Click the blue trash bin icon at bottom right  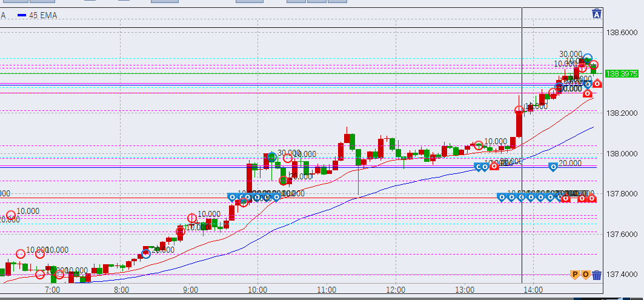(x=597, y=275)
